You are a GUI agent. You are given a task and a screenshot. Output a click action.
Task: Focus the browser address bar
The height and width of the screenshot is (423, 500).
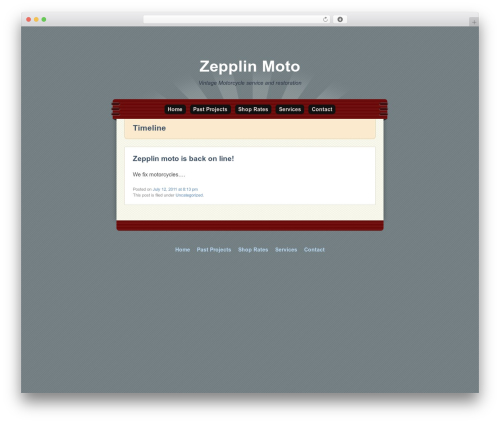(x=237, y=19)
